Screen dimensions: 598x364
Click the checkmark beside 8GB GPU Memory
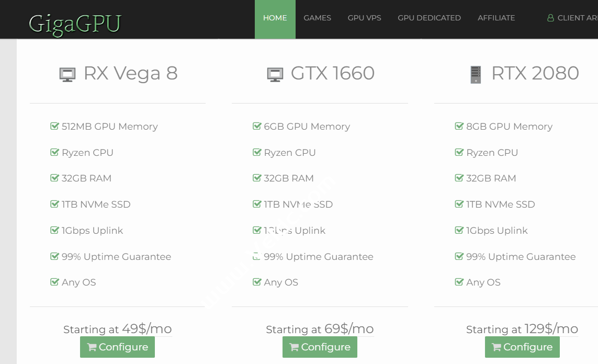(x=459, y=126)
